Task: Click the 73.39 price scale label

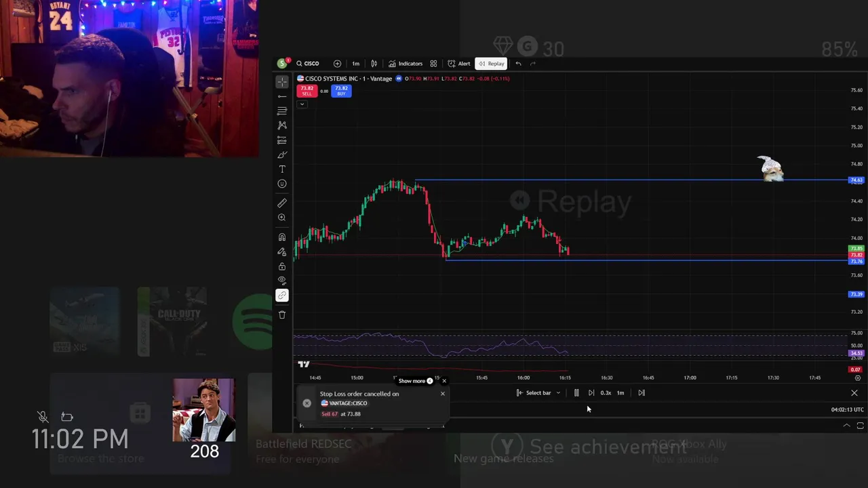Action: pos(856,294)
